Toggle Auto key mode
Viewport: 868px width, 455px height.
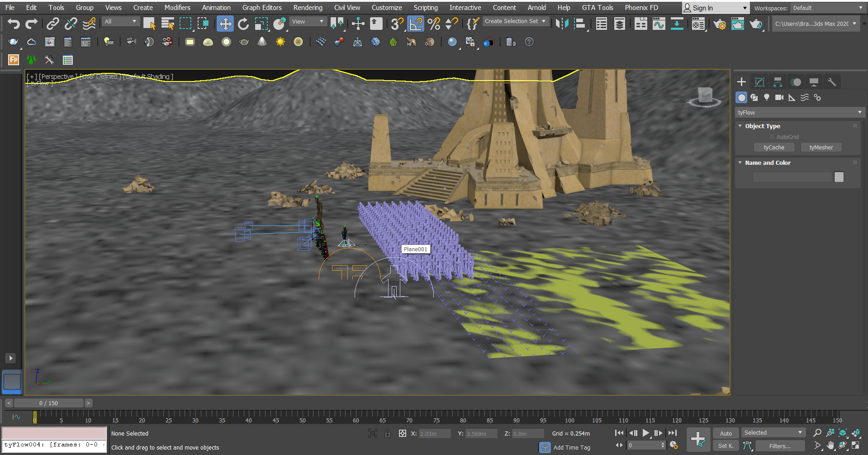click(726, 433)
